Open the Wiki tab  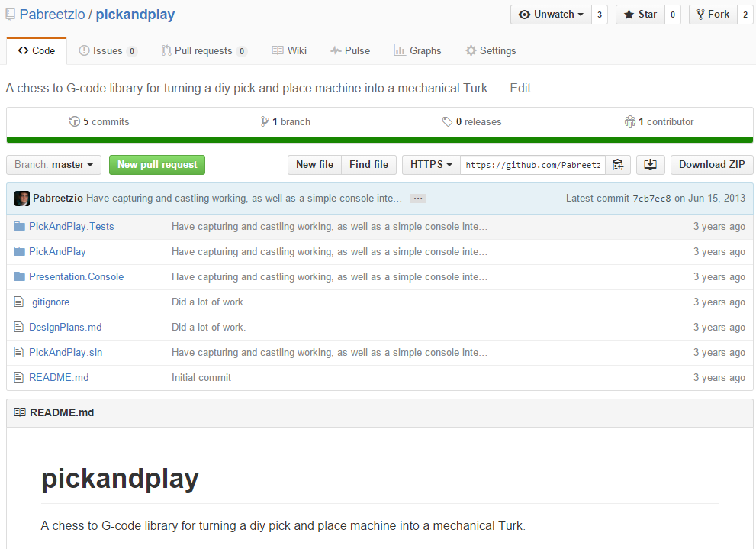click(289, 50)
